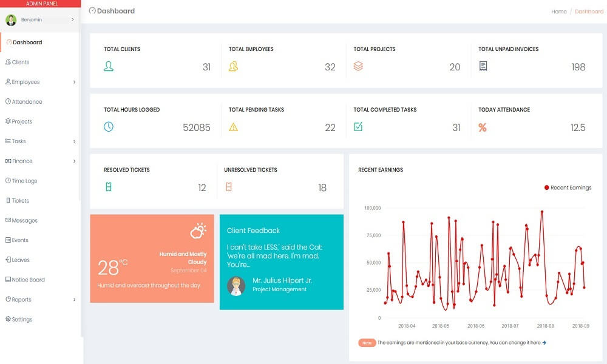Image resolution: width=607 pixels, height=364 pixels.
Task: Click the warning triangle on Total Pending Tasks card
Action: point(234,126)
